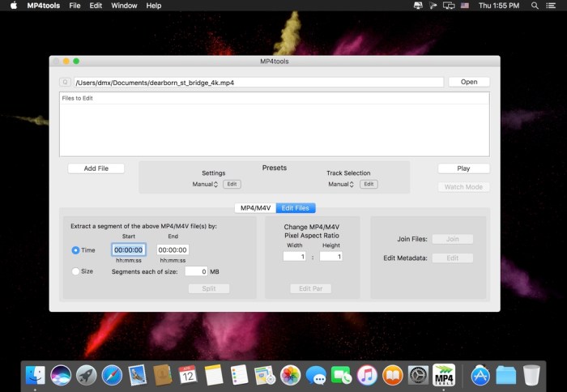Launch Safari from the Dock
Screen dimensions: 567x392
pyautogui.click(x=112, y=375)
